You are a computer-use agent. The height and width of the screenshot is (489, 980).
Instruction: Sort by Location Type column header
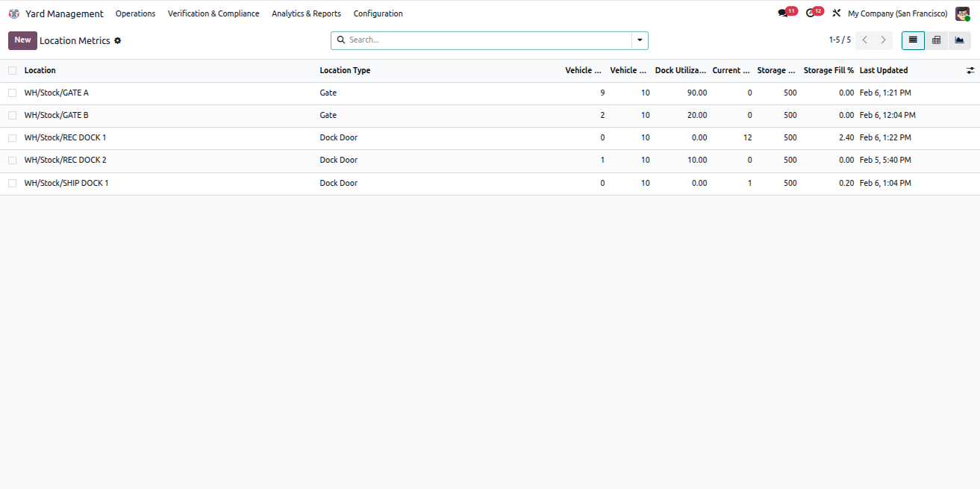point(345,70)
